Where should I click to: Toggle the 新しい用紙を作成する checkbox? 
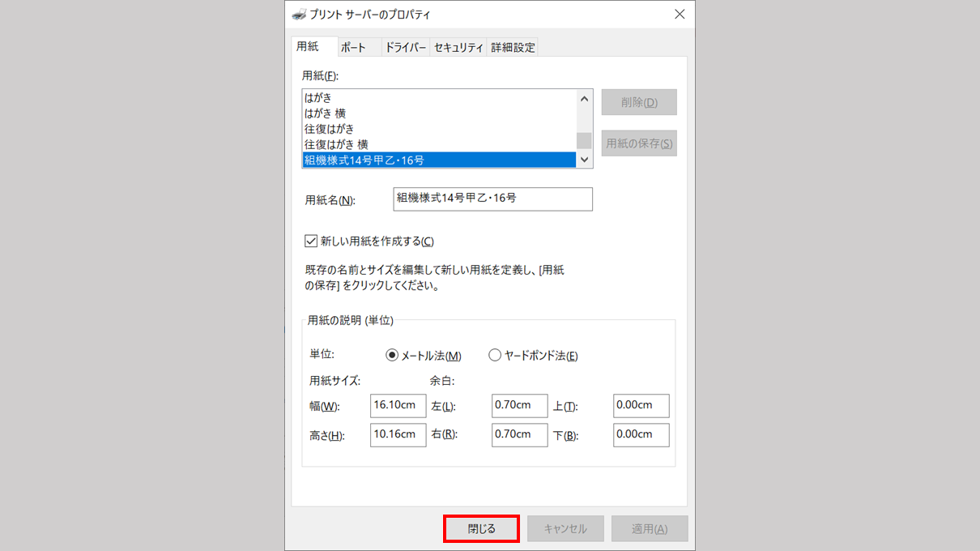310,241
